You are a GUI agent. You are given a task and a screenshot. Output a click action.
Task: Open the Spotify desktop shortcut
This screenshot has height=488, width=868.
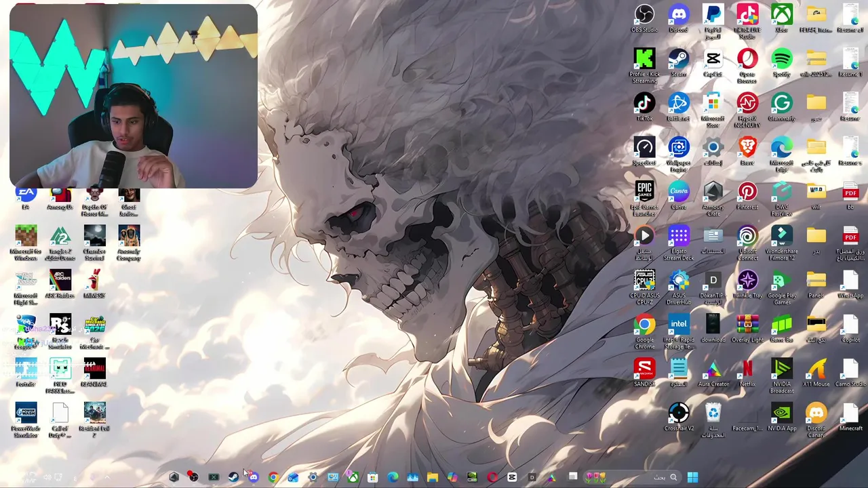tap(781, 62)
